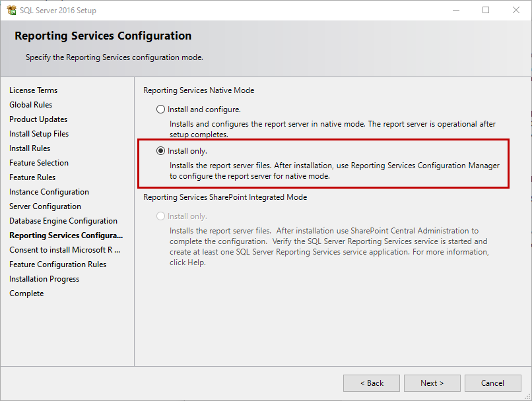Open Consent to install Microsoft R step
Image resolution: width=532 pixels, height=401 pixels.
65,250
